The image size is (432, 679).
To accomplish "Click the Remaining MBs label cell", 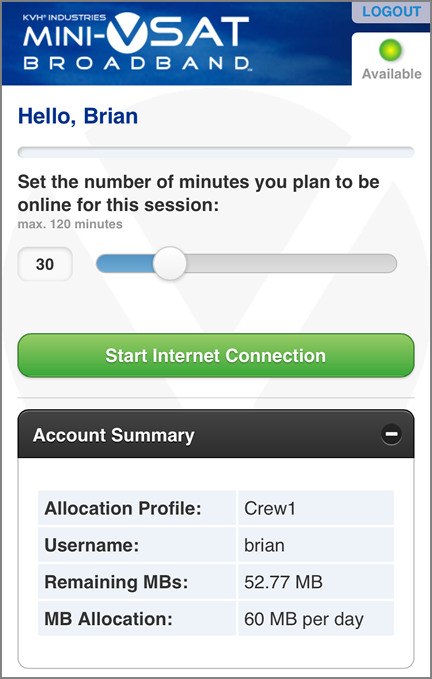I will coord(137,582).
